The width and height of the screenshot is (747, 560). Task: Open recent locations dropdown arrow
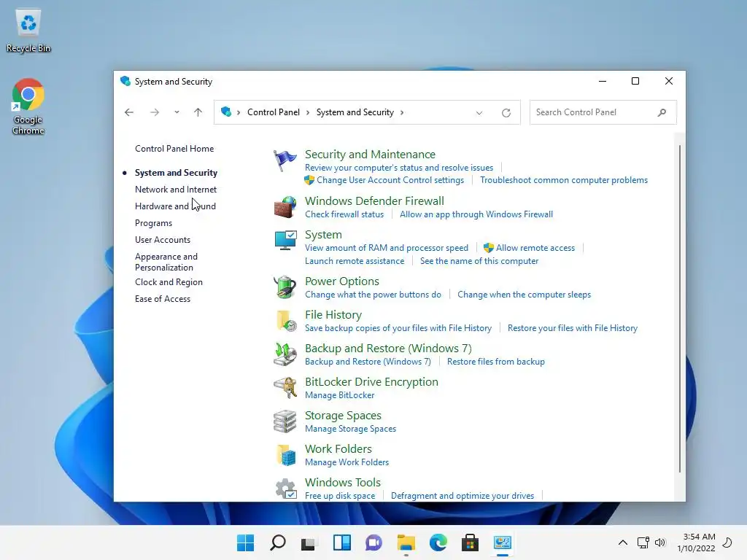click(x=177, y=112)
